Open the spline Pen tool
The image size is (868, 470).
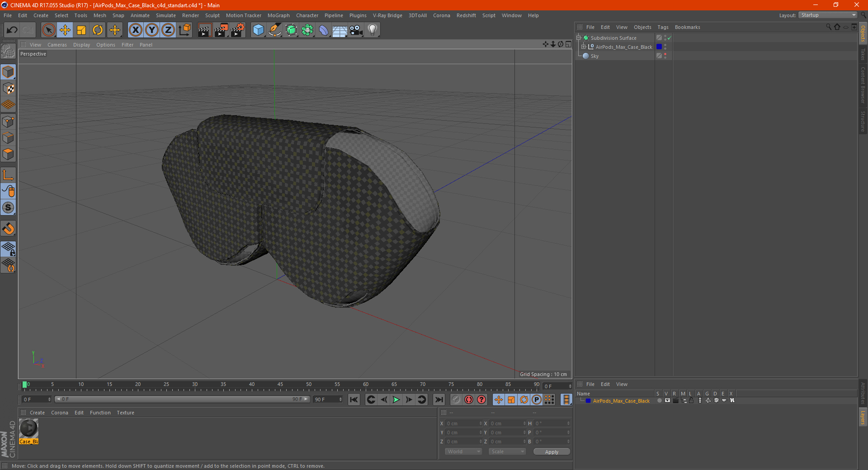(275, 30)
